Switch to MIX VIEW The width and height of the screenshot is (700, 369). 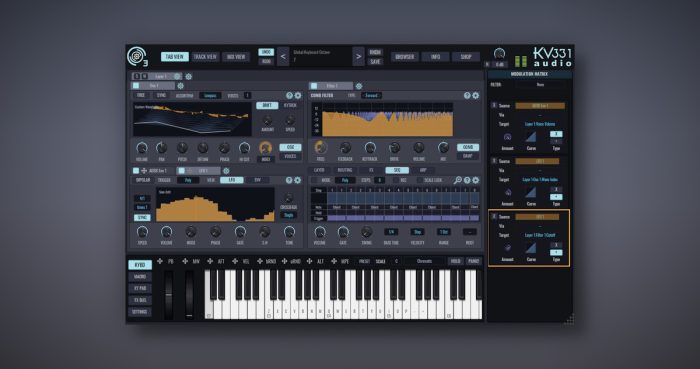[x=236, y=57]
